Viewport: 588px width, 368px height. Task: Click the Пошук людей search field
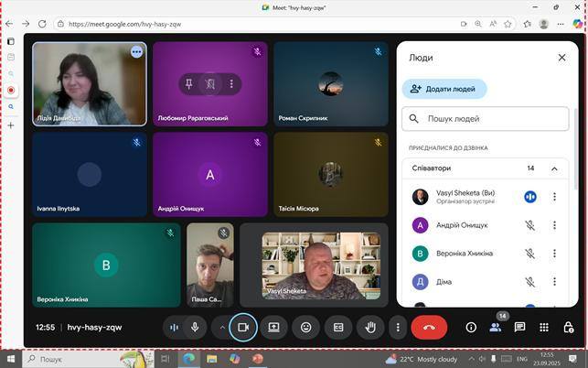[485, 119]
